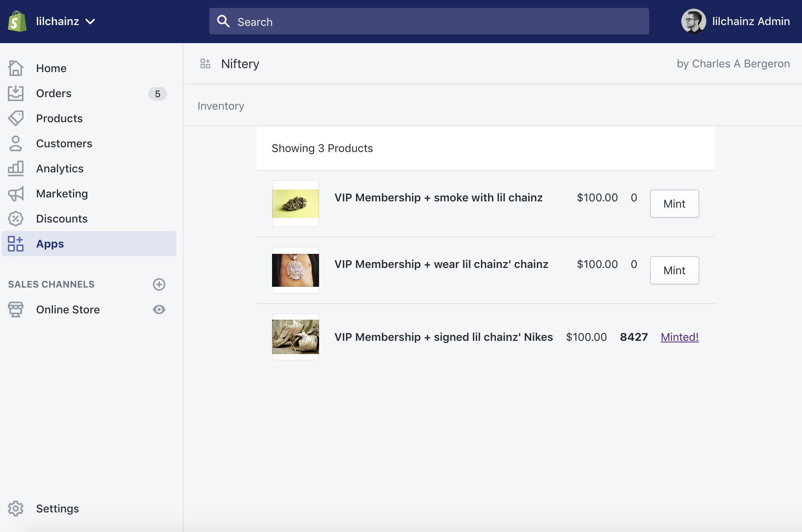Expand the lilchainz store dropdown
Viewport: 802px width, 532px height.
click(91, 22)
